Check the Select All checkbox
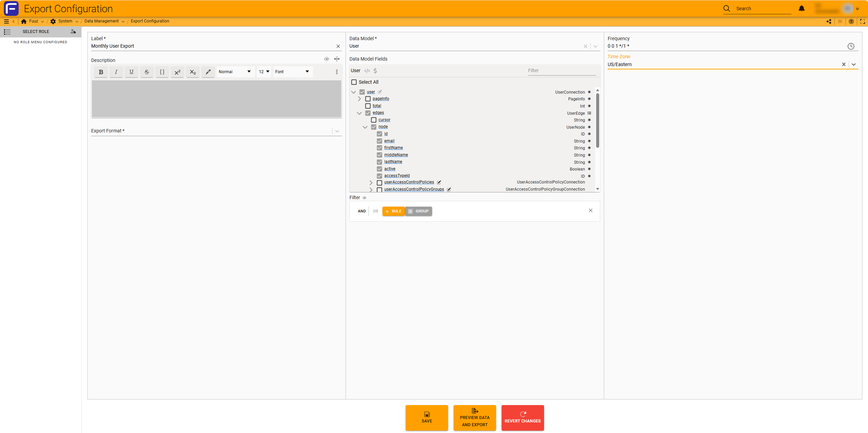 coord(354,82)
